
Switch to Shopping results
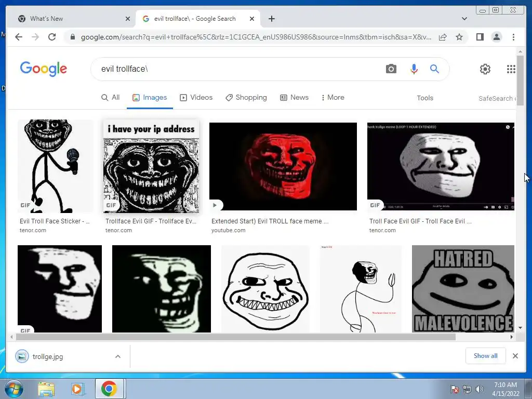[246, 98]
